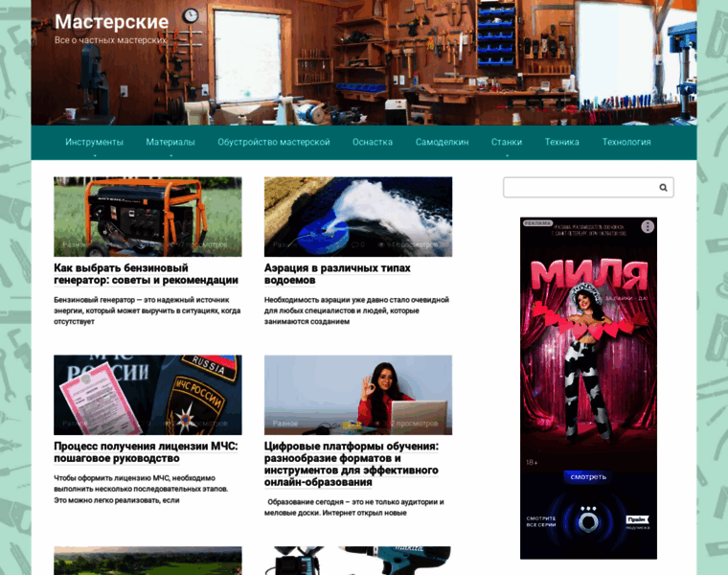Click tagline Все о частных мастерских
Image resolution: width=728 pixels, height=575 pixels.
tap(110, 40)
